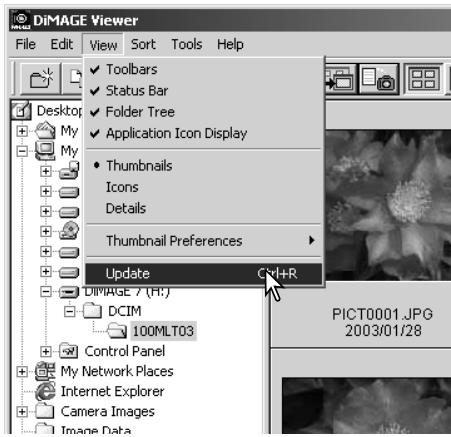451x437 pixels.
Task: Open the Tools menu
Action: tap(187, 44)
